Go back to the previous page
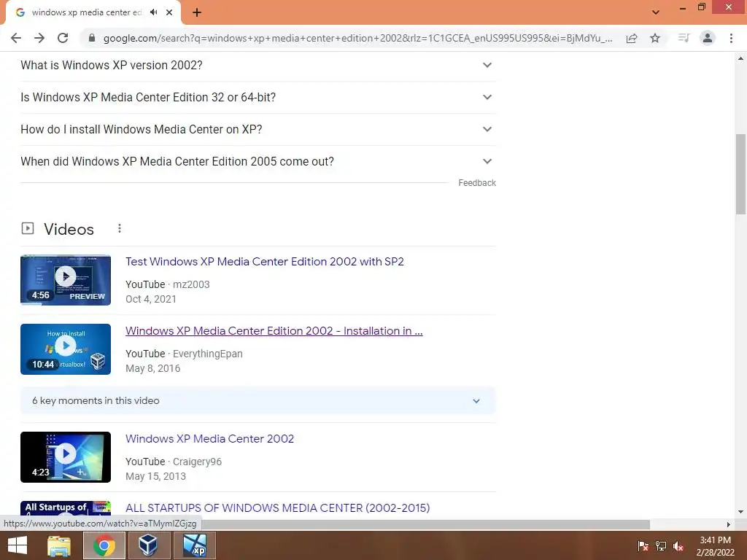The width and height of the screenshot is (747, 560). [16, 38]
